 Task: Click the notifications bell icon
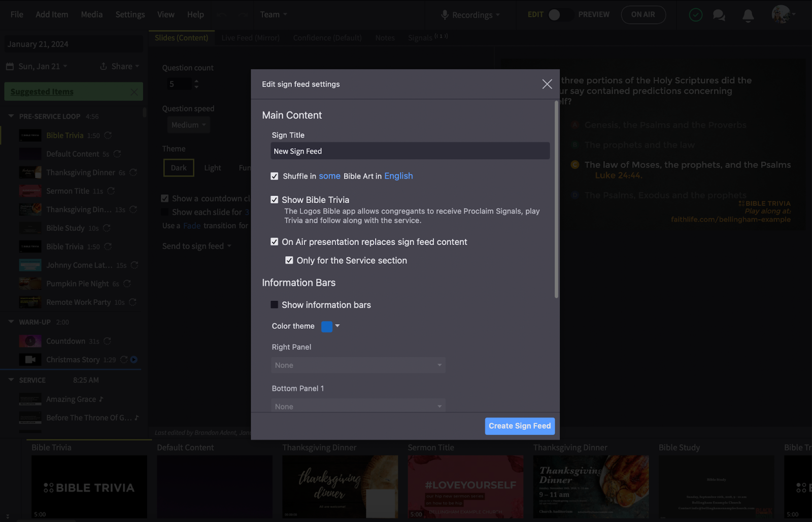748,16
